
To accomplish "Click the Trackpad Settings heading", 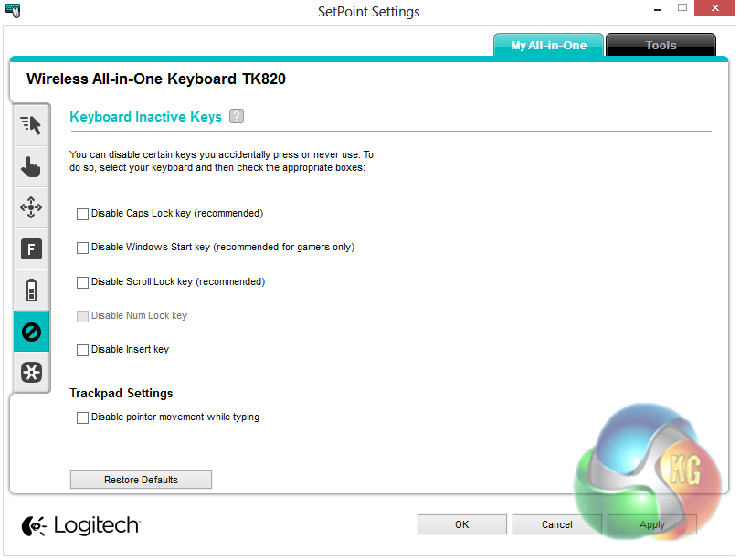I will 122,394.
